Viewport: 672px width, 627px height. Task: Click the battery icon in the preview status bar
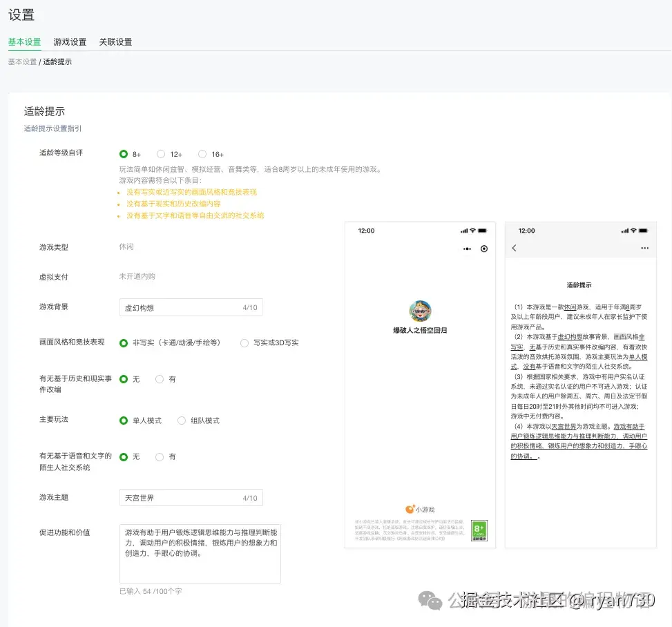coord(482,231)
